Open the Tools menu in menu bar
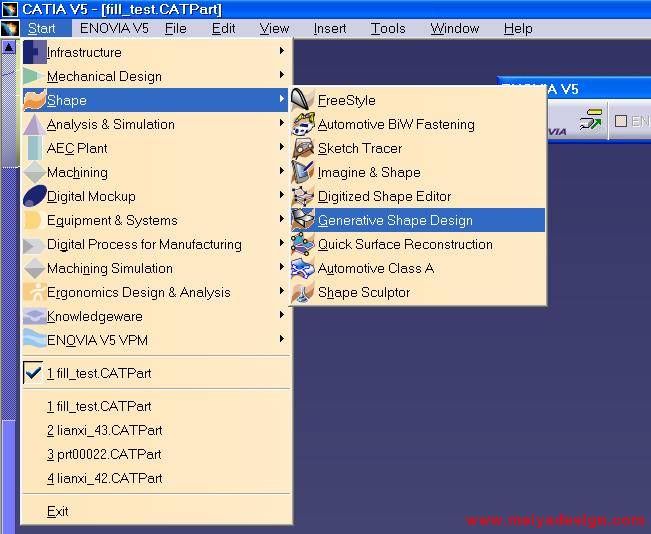 388,28
